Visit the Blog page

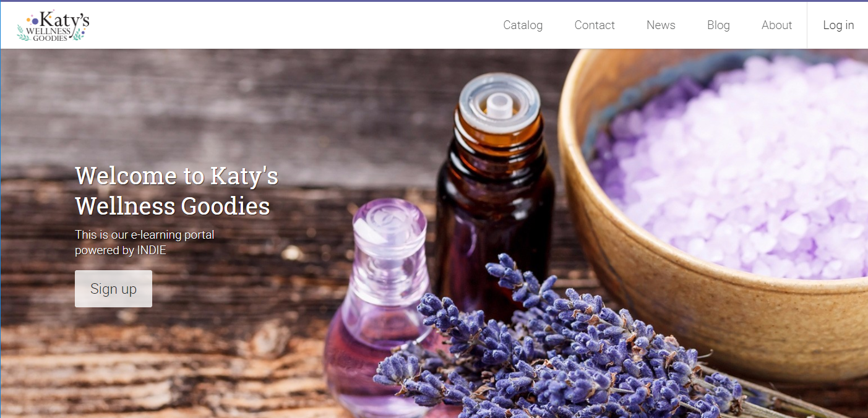[718, 25]
